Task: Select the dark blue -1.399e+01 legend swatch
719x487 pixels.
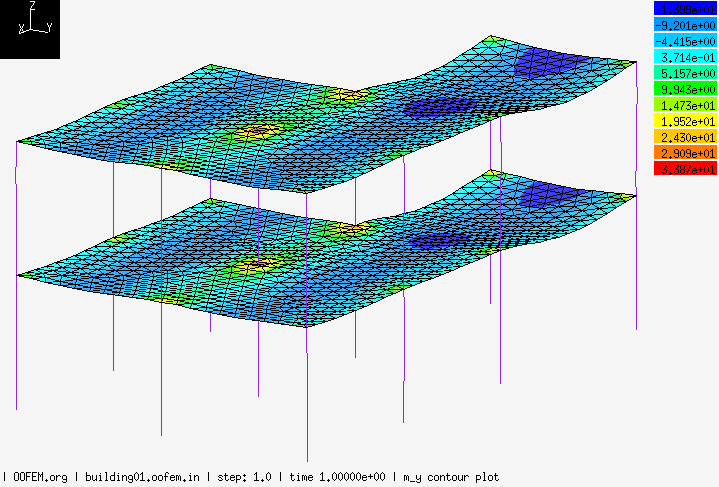Action: click(685, 9)
